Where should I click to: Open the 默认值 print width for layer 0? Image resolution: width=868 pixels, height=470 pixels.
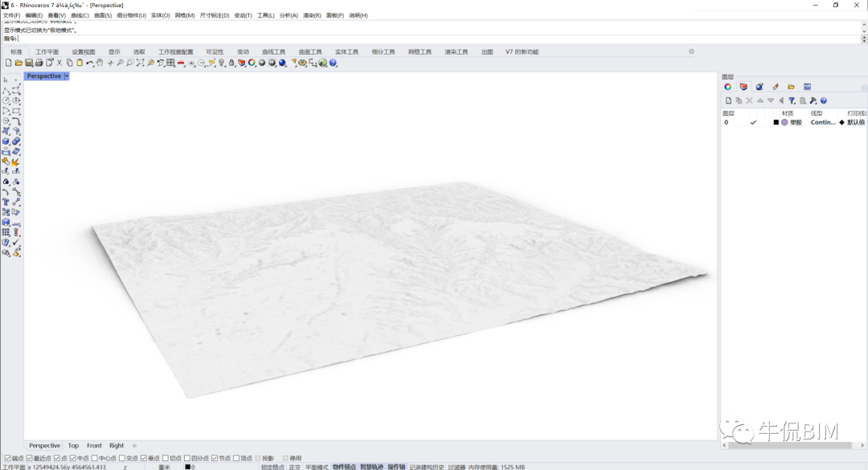point(856,122)
